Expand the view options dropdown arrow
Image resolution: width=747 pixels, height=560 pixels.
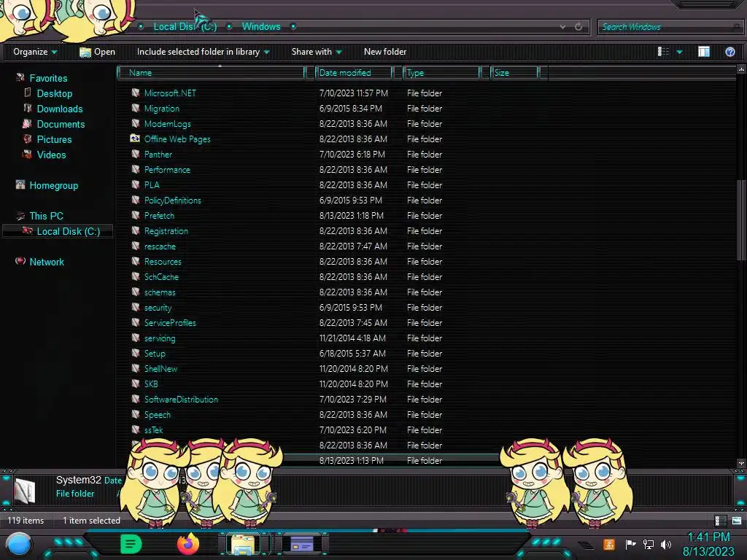(679, 52)
